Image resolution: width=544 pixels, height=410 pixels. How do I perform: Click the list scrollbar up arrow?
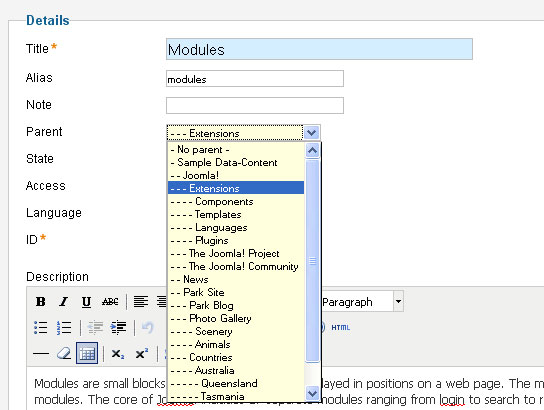click(x=312, y=151)
